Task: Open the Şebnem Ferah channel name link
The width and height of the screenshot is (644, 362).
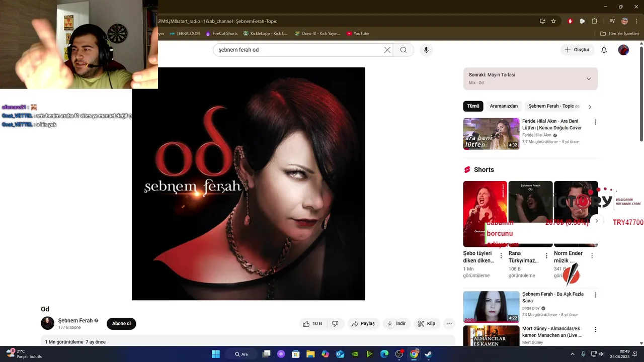Action: pos(75,321)
